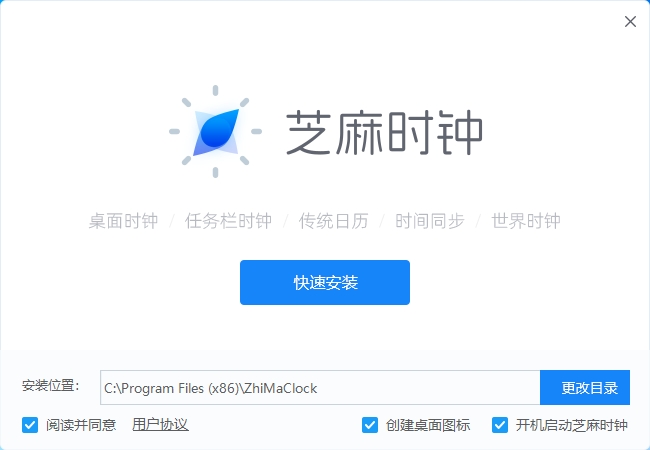
Task: Uncheck the 创建桌面图标 checkbox
Action: [370, 425]
